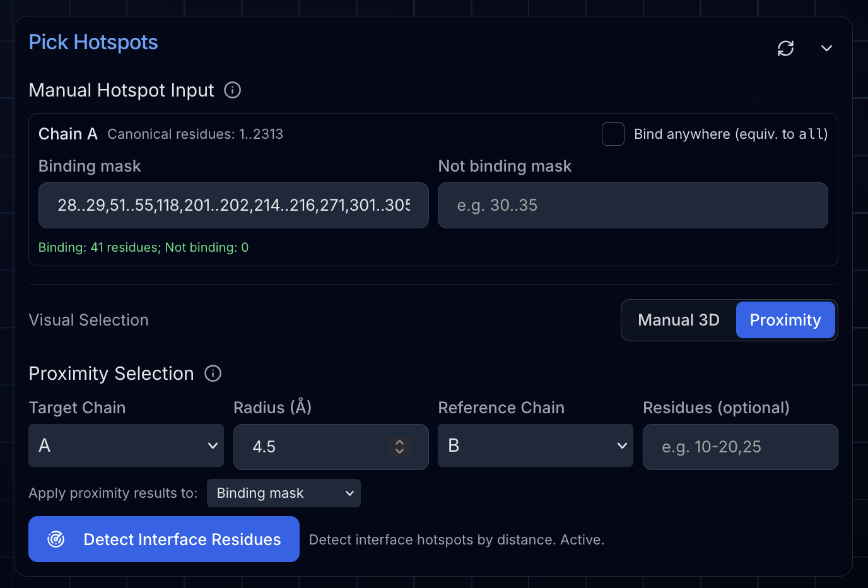868x588 pixels.
Task: Switch Visual Selection to Manual 3D
Action: click(678, 320)
